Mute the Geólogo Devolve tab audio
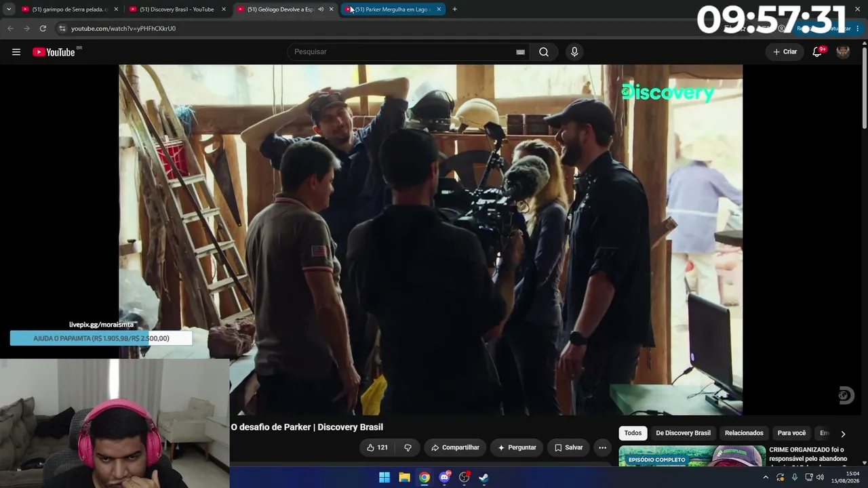This screenshot has height=488, width=868. pos(321,9)
